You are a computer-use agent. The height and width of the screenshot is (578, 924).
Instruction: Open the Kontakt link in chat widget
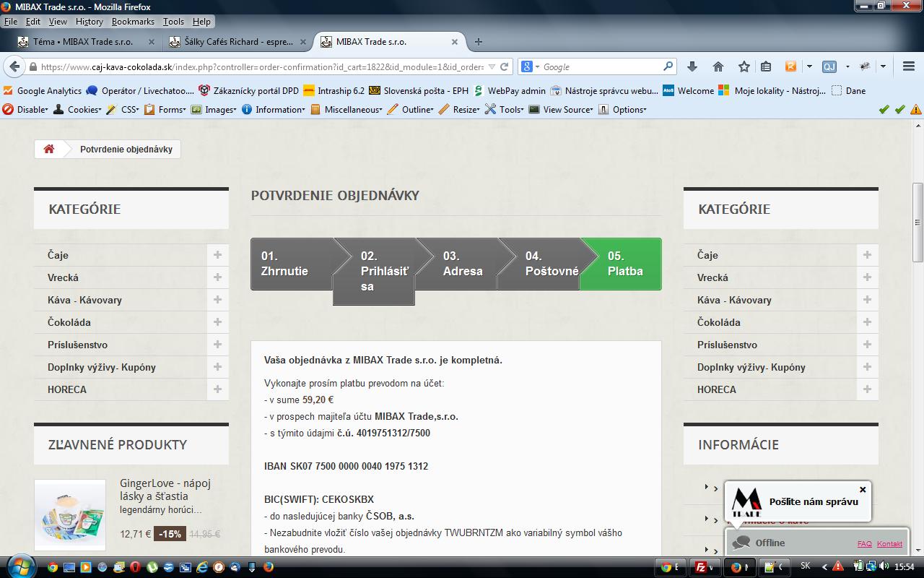(x=889, y=543)
